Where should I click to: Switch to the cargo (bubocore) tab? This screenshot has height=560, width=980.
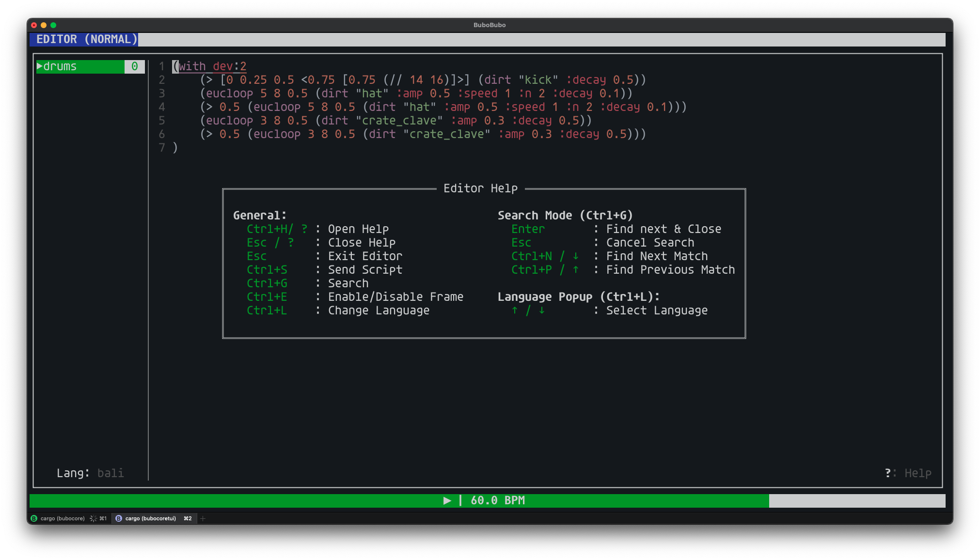pos(63,518)
